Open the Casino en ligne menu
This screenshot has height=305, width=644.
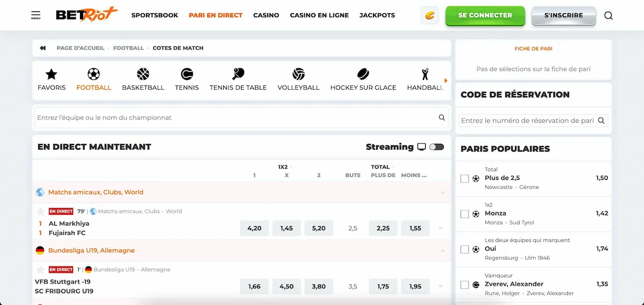point(319,15)
